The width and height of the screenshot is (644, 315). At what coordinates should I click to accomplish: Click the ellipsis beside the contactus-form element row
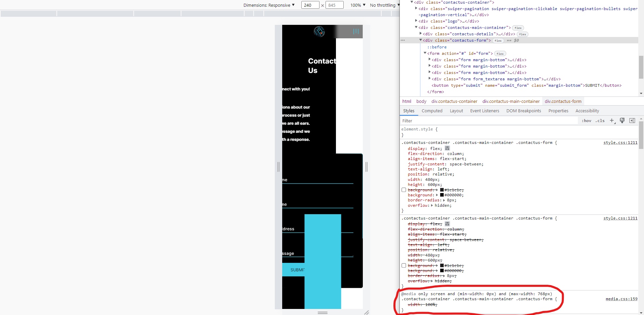(403, 40)
